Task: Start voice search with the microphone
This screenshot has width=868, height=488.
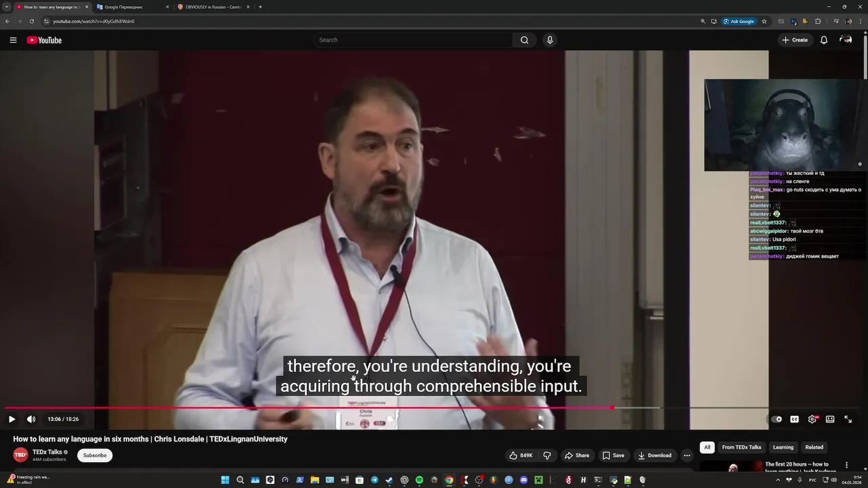Action: pyautogui.click(x=550, y=40)
